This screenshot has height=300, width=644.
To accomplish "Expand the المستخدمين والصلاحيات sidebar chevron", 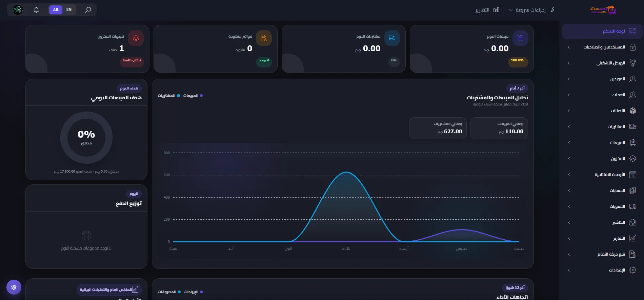I will (569, 47).
